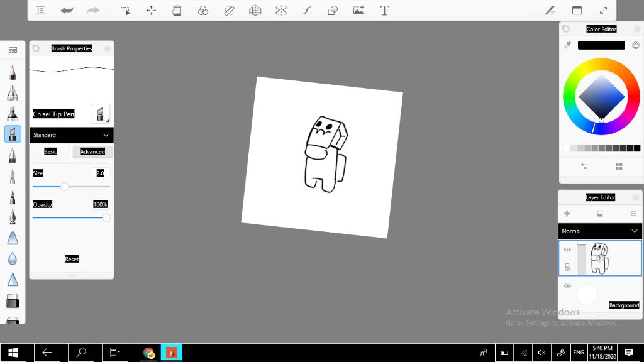The height and width of the screenshot is (362, 644).
Task: Click the Background layer label
Action: 624,305
